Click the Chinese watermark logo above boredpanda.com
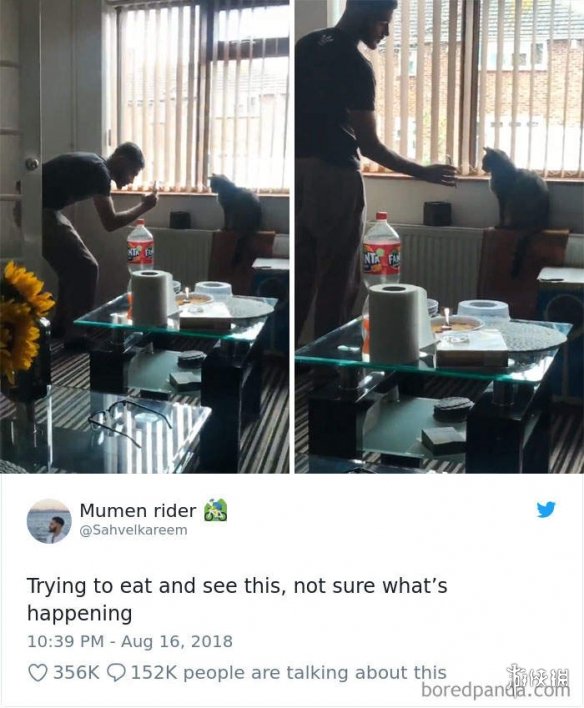Screen dimensions: 584x708 click(537, 674)
